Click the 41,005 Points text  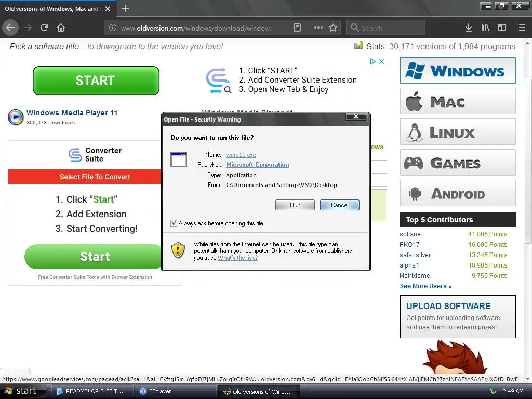[x=487, y=234]
